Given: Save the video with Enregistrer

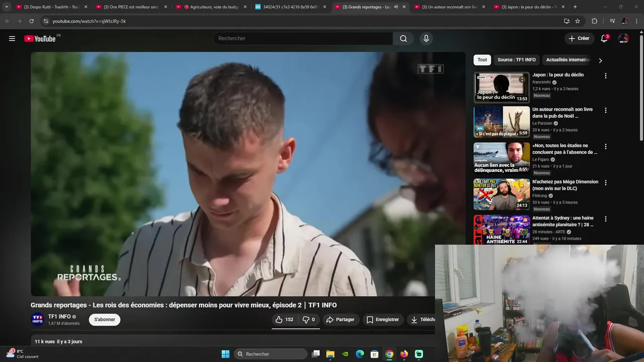Looking at the screenshot, I should click(x=382, y=320).
